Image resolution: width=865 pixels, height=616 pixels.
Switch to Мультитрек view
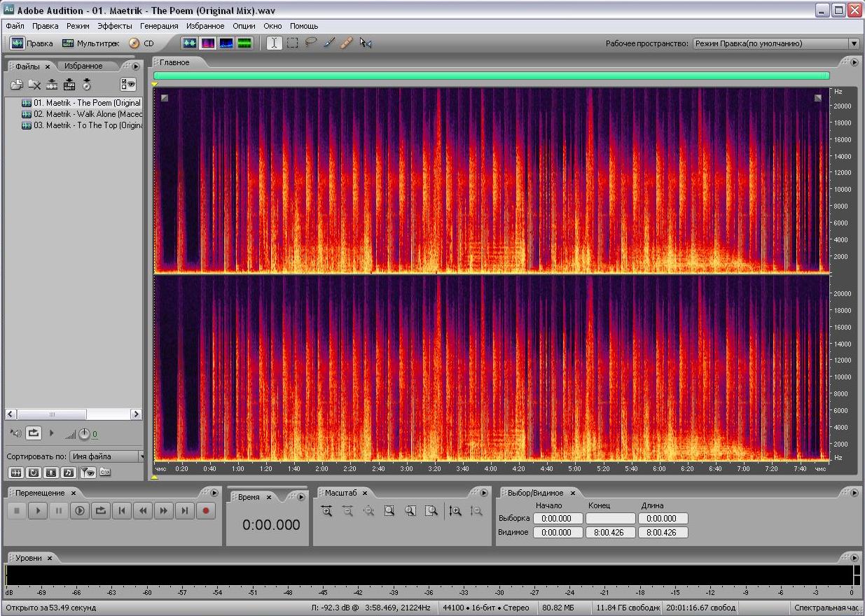[x=90, y=43]
